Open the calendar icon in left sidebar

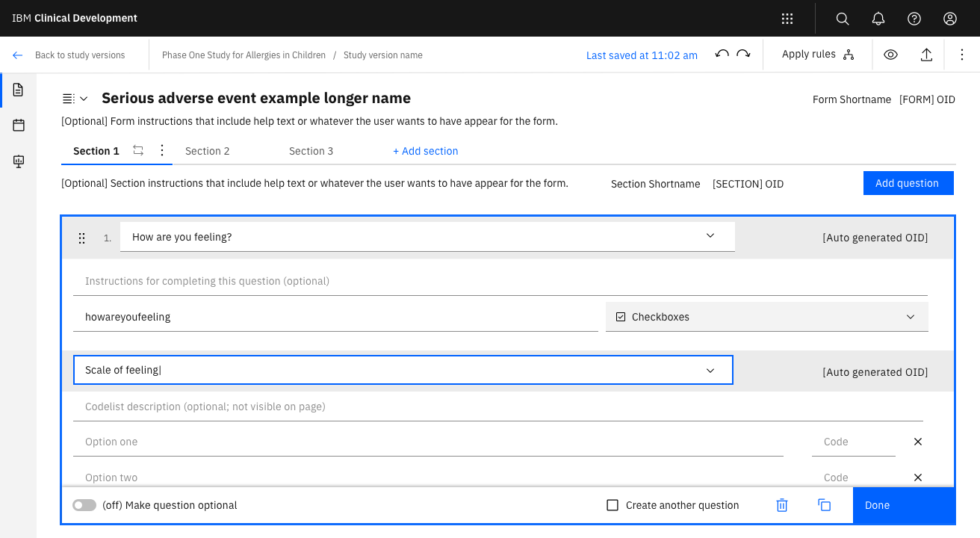(x=19, y=126)
